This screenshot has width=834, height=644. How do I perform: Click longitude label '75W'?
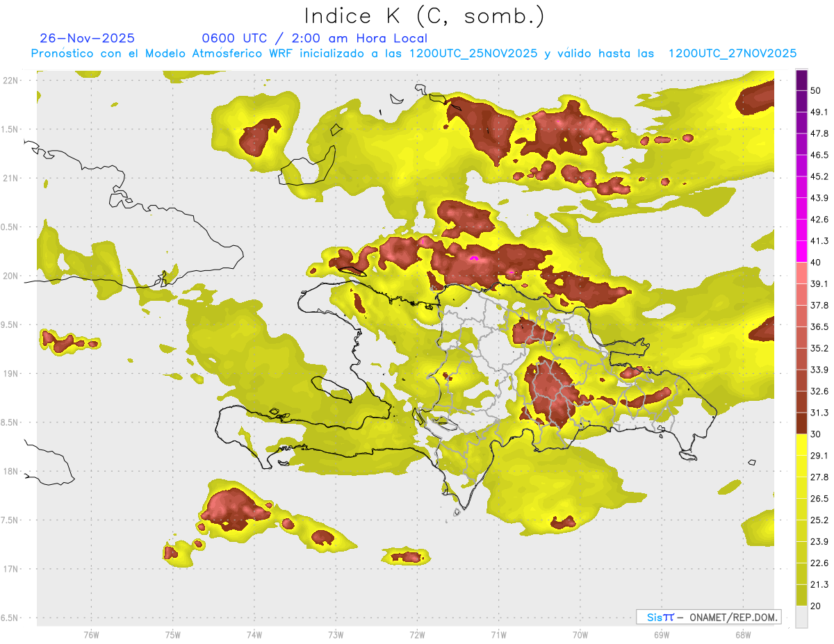coord(172,634)
